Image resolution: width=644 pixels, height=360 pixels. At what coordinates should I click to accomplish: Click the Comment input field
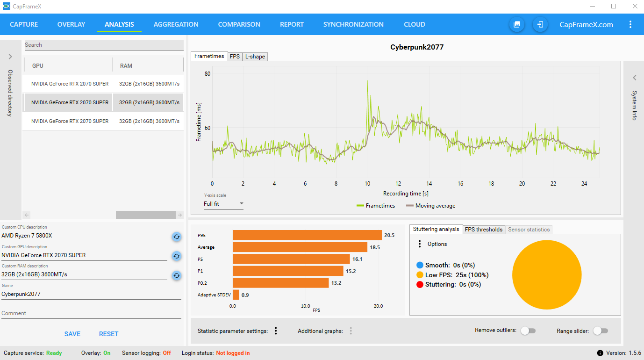coord(91,313)
